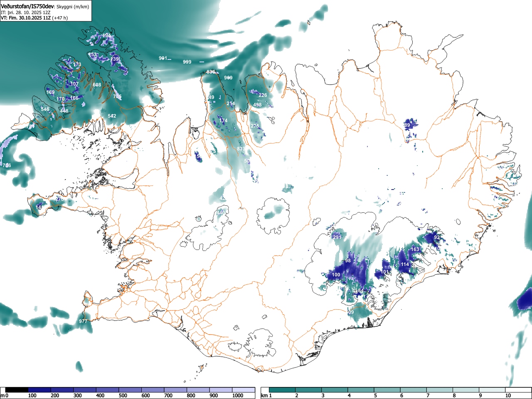Click the km legend swatch between 5 and 6

[388, 390]
